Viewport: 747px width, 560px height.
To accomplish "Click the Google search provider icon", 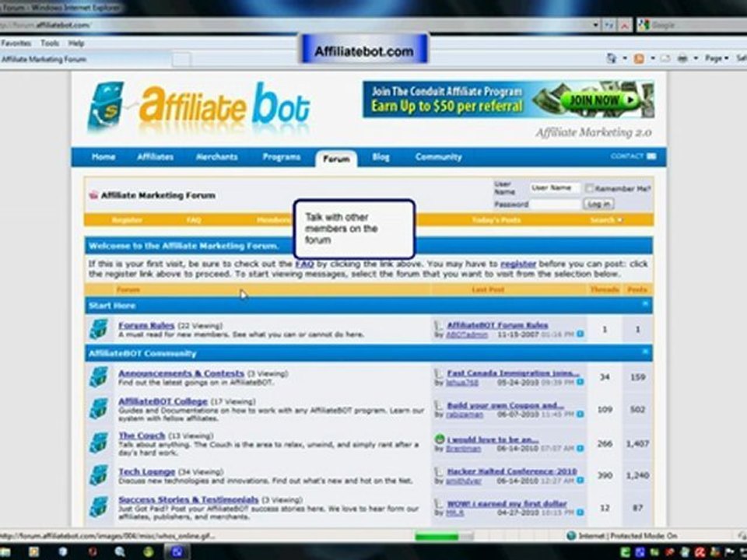I will click(x=644, y=25).
